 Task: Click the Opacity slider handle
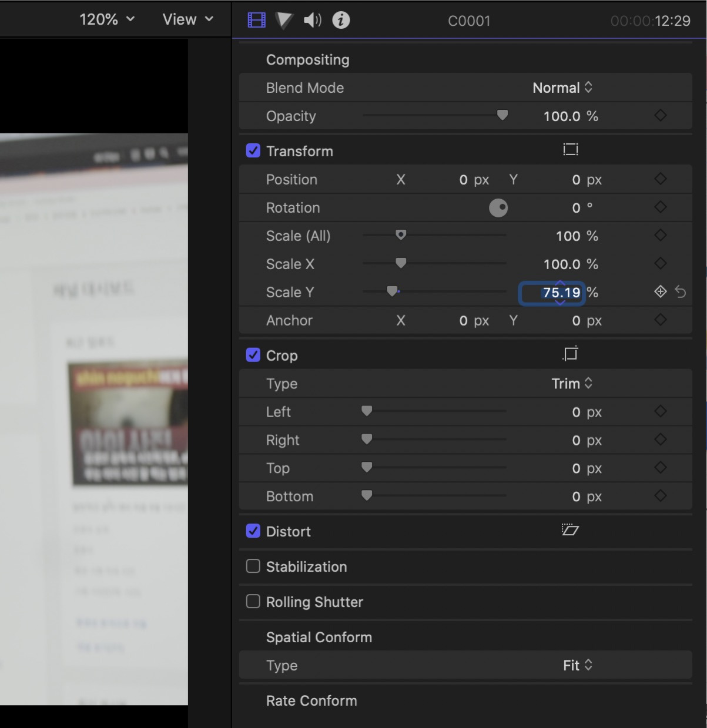[x=502, y=115]
